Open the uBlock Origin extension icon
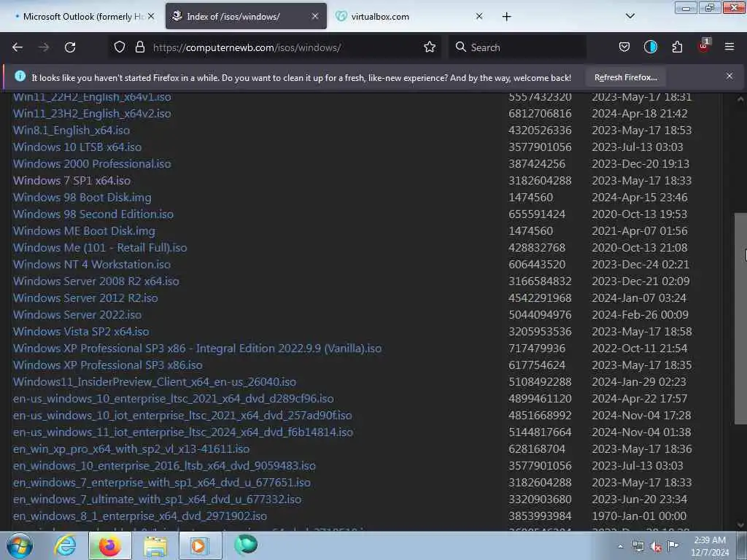This screenshot has width=747, height=560. point(704,46)
